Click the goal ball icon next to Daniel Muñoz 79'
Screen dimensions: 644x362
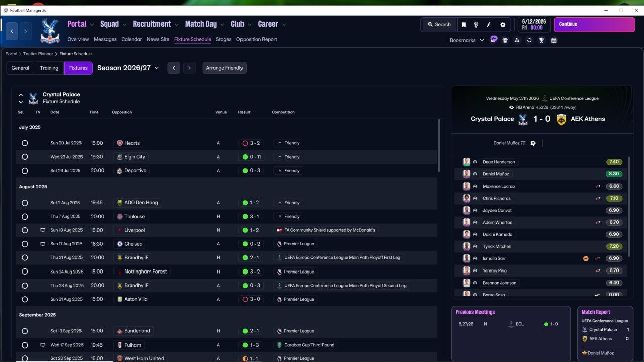point(533,143)
